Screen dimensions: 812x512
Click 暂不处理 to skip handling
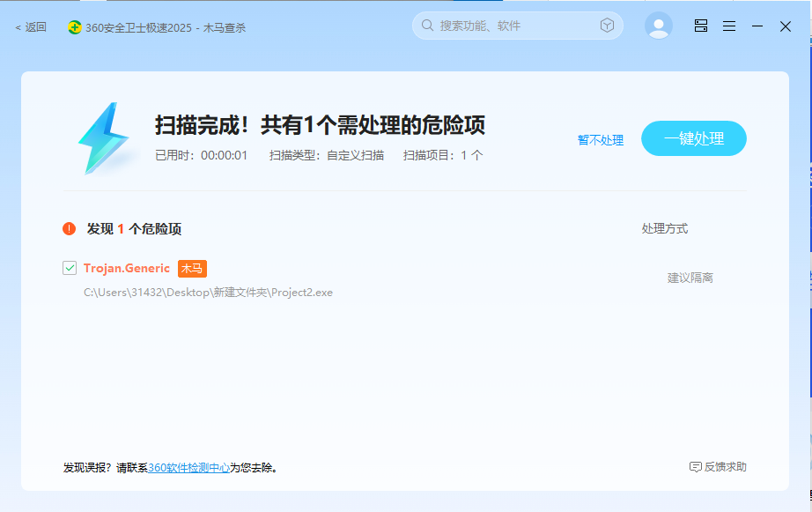point(601,140)
